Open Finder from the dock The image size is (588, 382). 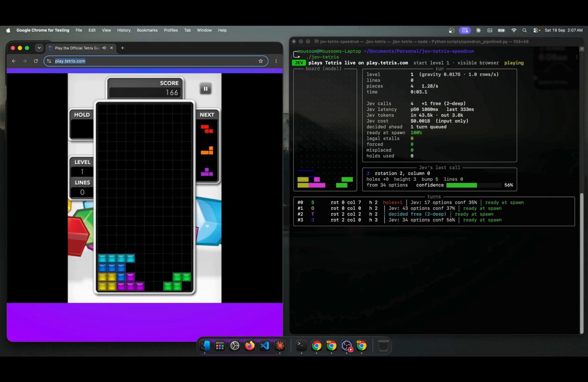pos(205,346)
